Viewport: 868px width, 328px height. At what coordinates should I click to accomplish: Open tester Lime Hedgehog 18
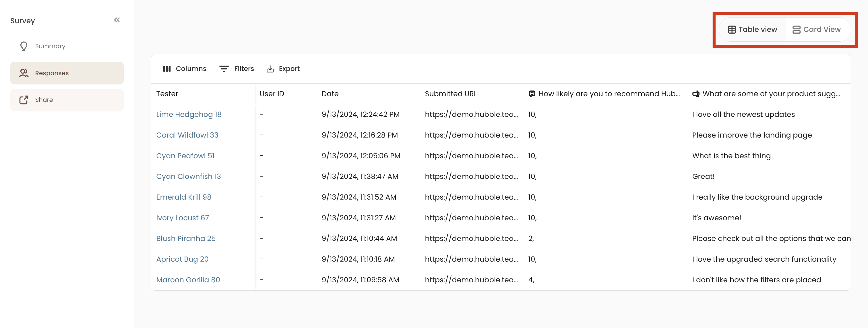click(189, 115)
